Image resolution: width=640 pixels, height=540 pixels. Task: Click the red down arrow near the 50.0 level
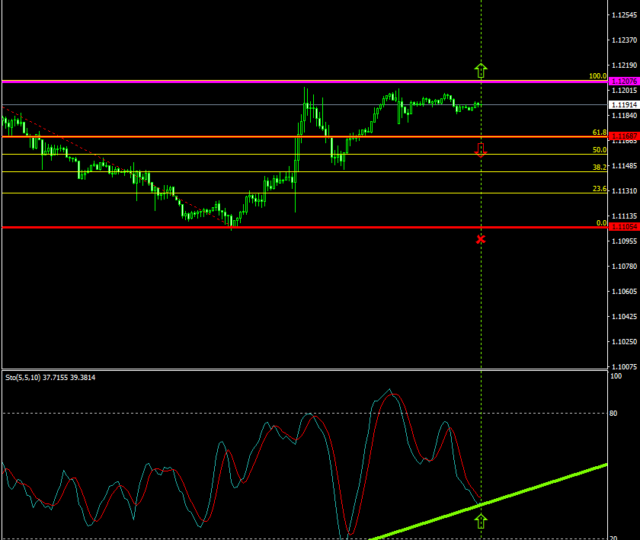click(x=481, y=150)
